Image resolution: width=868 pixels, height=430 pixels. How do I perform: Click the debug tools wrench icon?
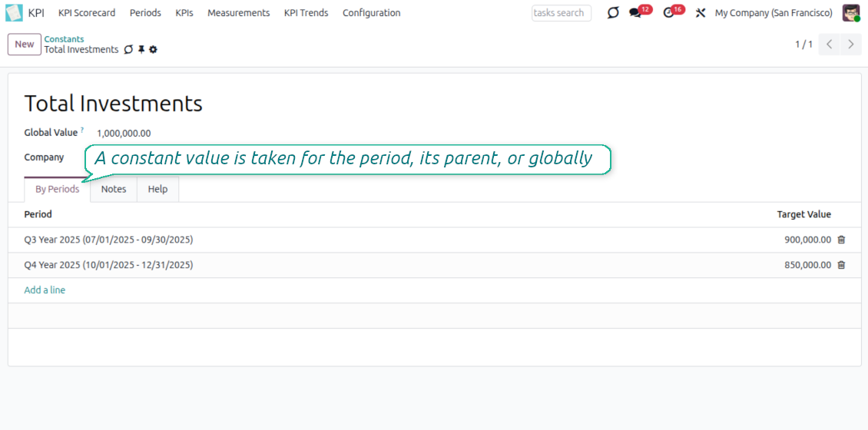click(x=701, y=13)
